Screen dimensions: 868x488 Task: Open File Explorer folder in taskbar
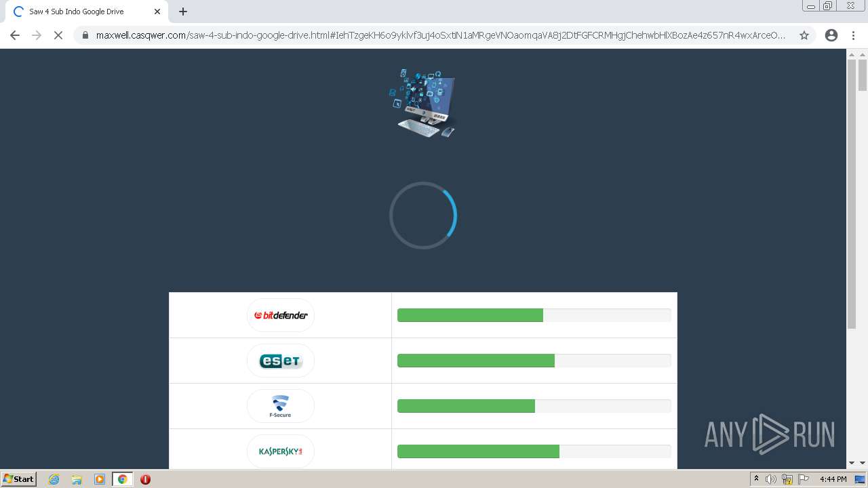coord(77,479)
